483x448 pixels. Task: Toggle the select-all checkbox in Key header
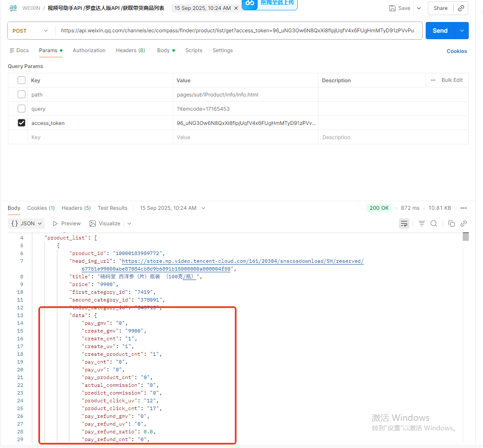pyautogui.click(x=21, y=81)
